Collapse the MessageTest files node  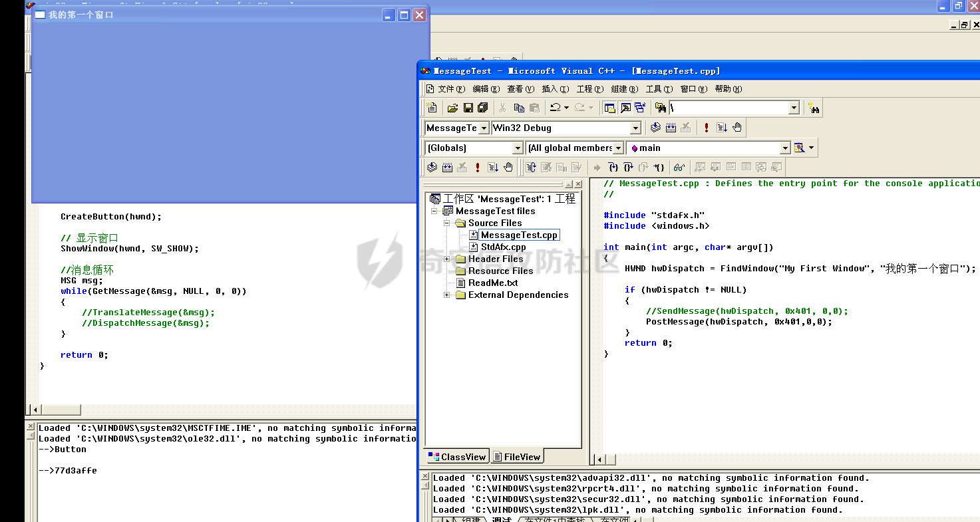(435, 211)
